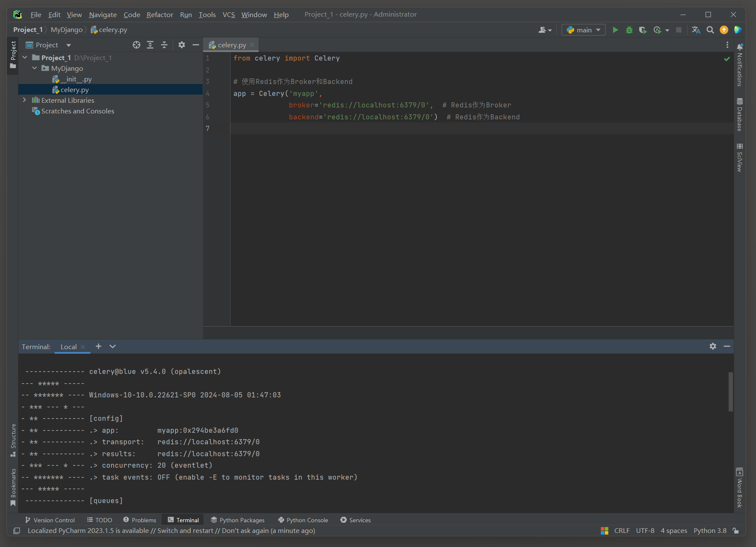Open the Refactor menu
The height and width of the screenshot is (547, 756).
pyautogui.click(x=160, y=14)
